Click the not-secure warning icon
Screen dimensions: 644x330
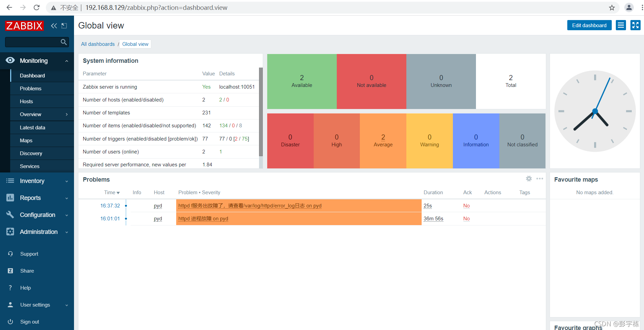pos(54,8)
